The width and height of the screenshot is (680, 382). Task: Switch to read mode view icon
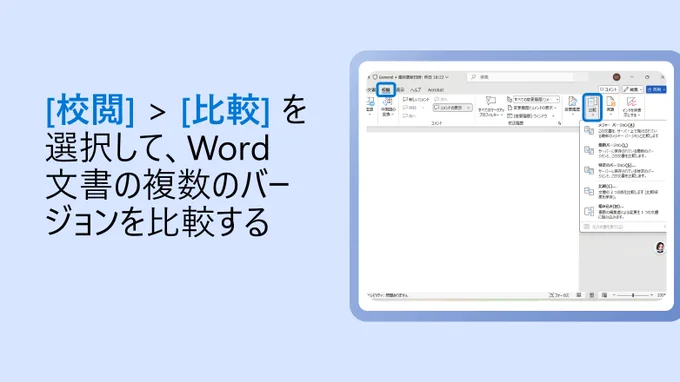579,295
